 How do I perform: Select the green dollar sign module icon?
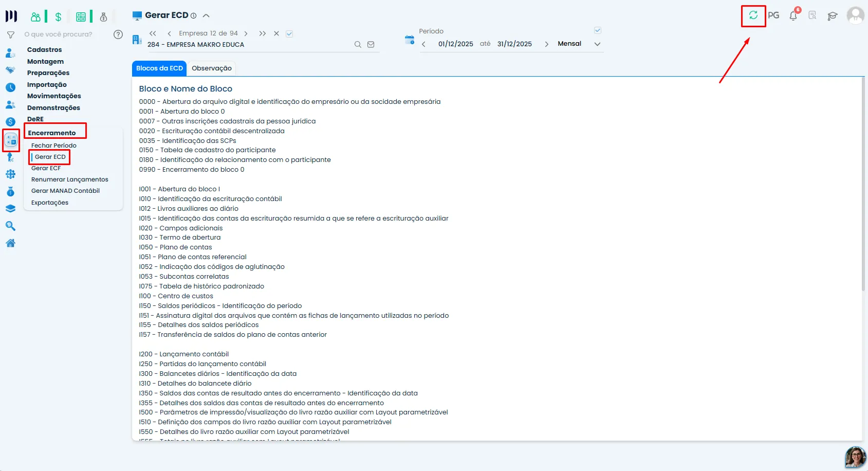click(x=58, y=17)
